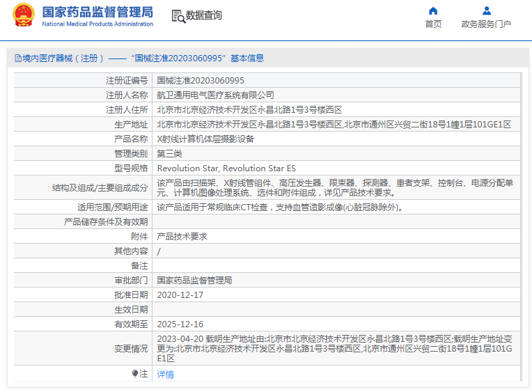Click the 变更情况 change record text
The width and height of the screenshot is (532, 392).
[x=334, y=348]
